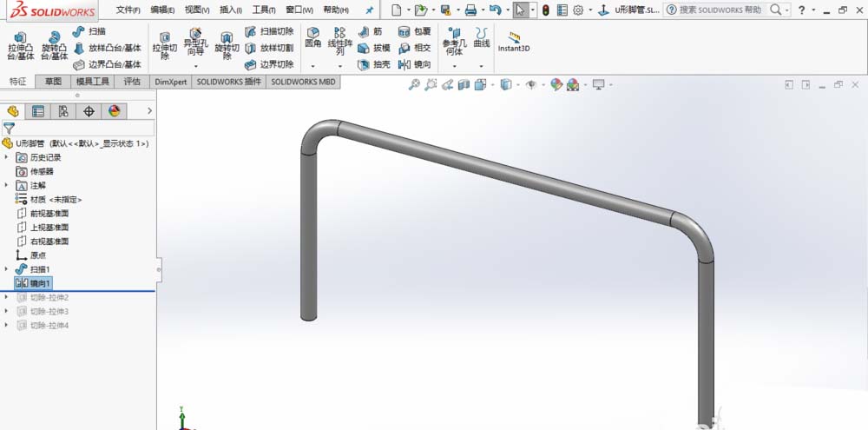The width and height of the screenshot is (868, 430).
Task: Pin the menu bar with pushpin
Action: pos(370,10)
